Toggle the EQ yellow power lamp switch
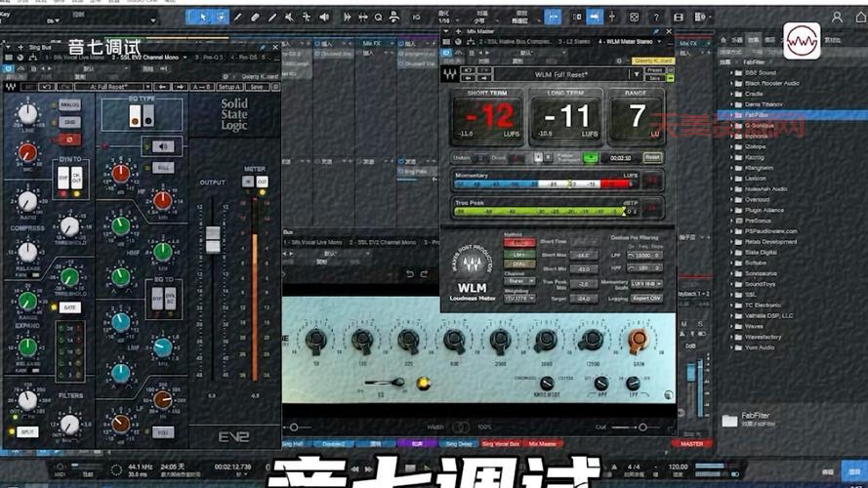The image size is (868, 488). 424,383
